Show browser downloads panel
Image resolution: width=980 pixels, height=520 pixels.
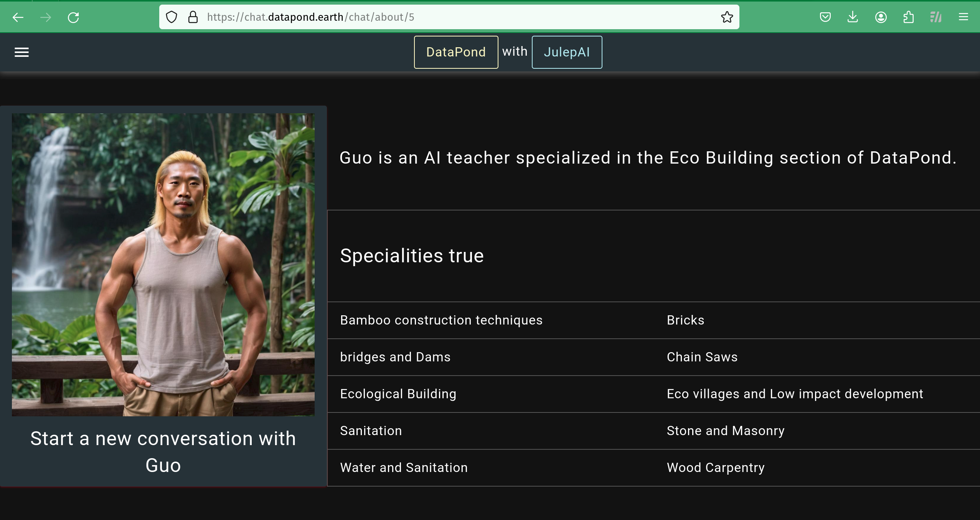tap(853, 17)
